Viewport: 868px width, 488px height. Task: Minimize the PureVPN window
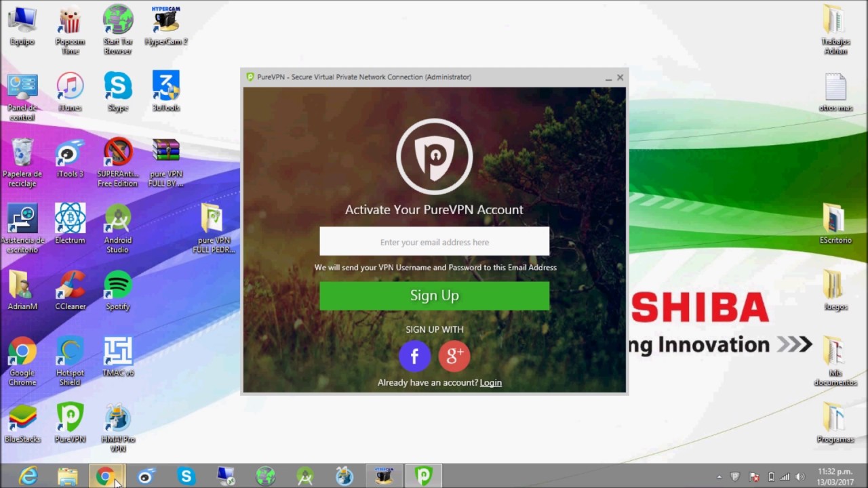coord(608,77)
